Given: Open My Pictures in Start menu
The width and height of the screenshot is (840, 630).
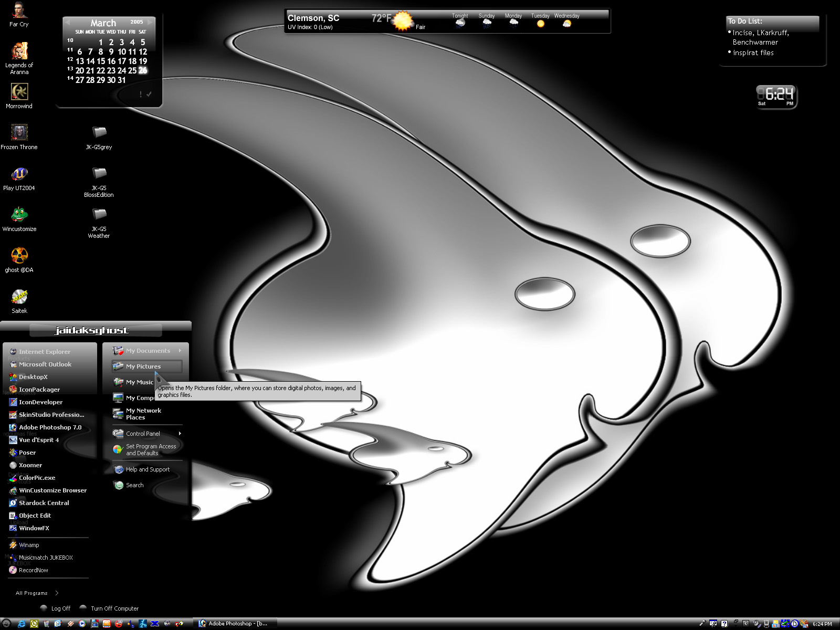Looking at the screenshot, I should (x=147, y=366).
